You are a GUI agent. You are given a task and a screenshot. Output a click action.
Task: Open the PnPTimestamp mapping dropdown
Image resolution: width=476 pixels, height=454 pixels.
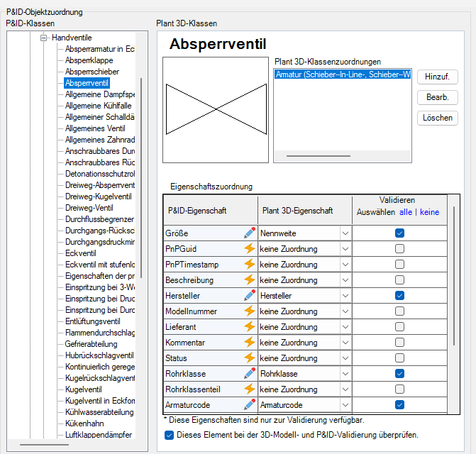[345, 265]
